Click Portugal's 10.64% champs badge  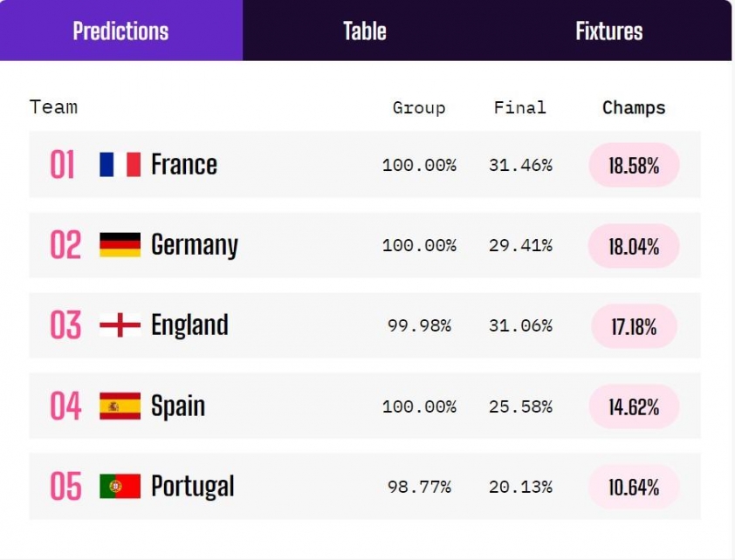[634, 487]
